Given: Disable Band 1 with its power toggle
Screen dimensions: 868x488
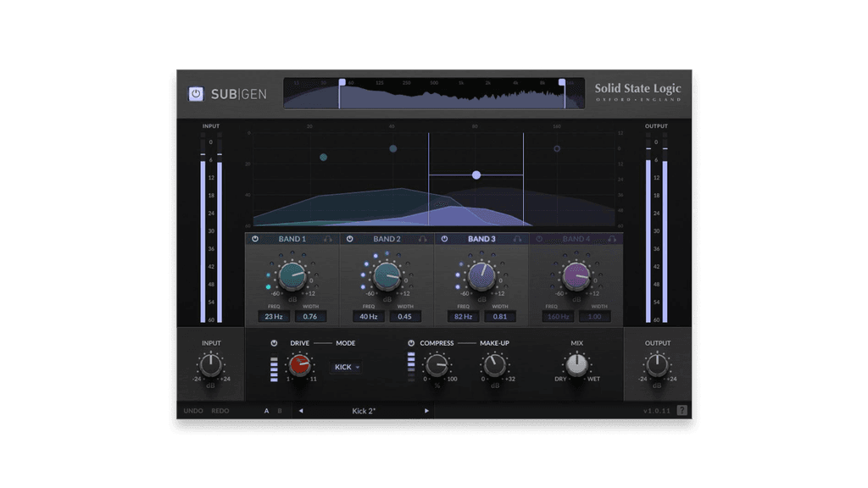Looking at the screenshot, I should coord(255,239).
